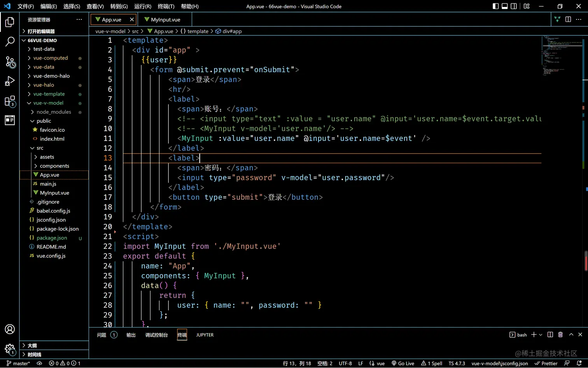Click the Prettier status item
This screenshot has height=368, width=588.
click(x=546, y=363)
